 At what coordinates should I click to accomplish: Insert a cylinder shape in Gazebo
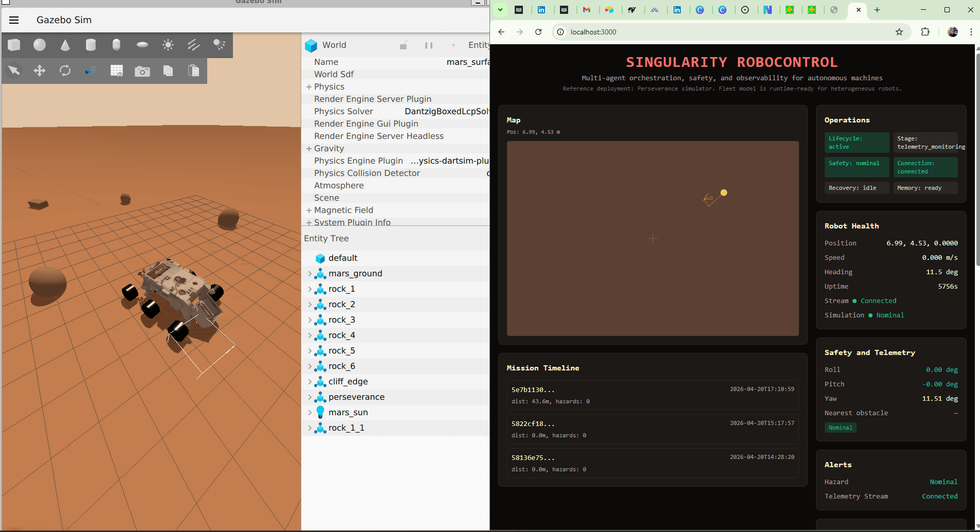tap(91, 45)
